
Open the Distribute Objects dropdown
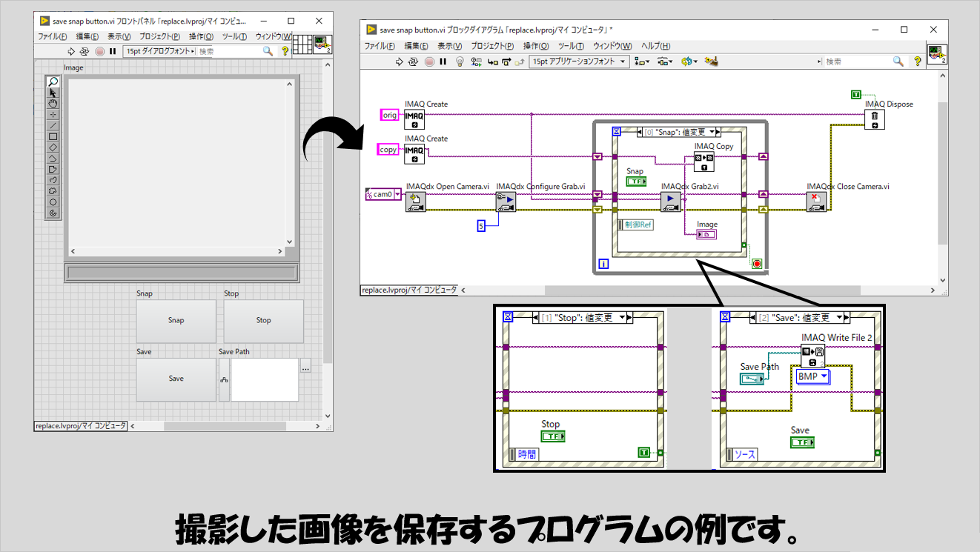pos(664,61)
